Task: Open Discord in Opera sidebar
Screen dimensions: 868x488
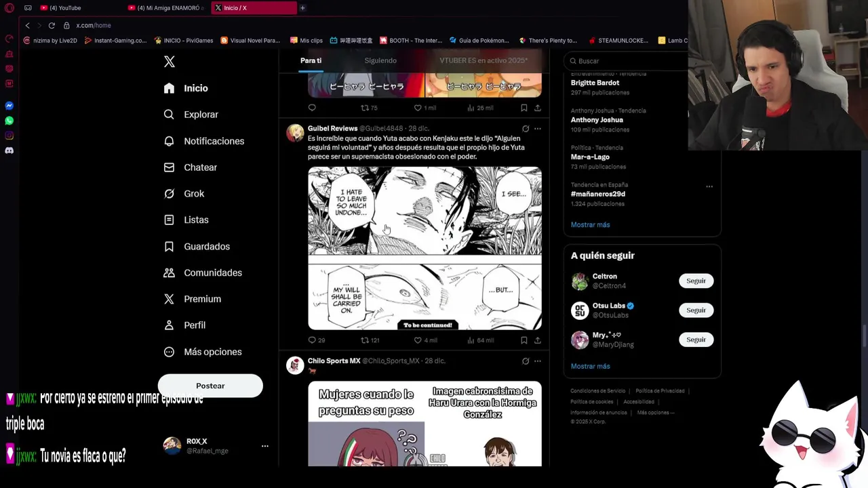Action: pos(9,150)
